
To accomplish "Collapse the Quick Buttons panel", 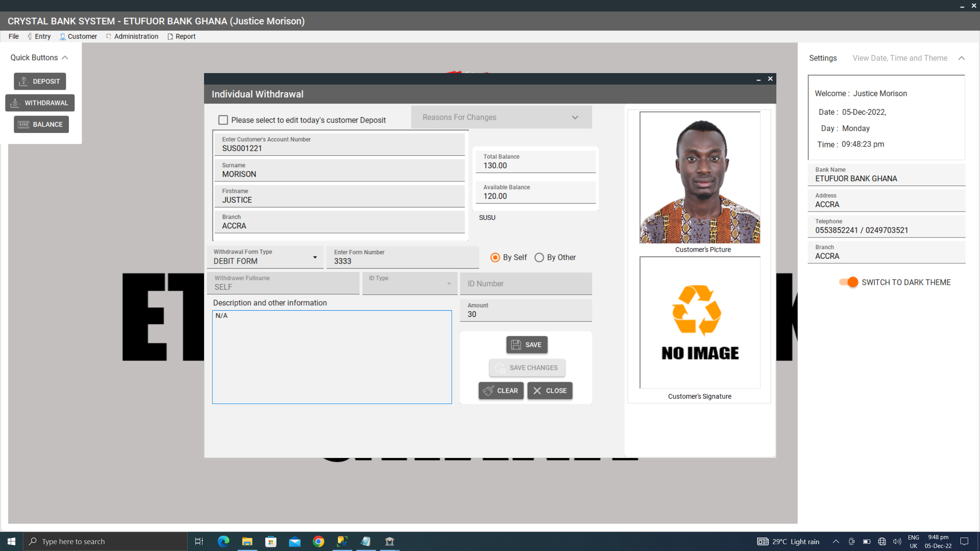I will coord(65,58).
